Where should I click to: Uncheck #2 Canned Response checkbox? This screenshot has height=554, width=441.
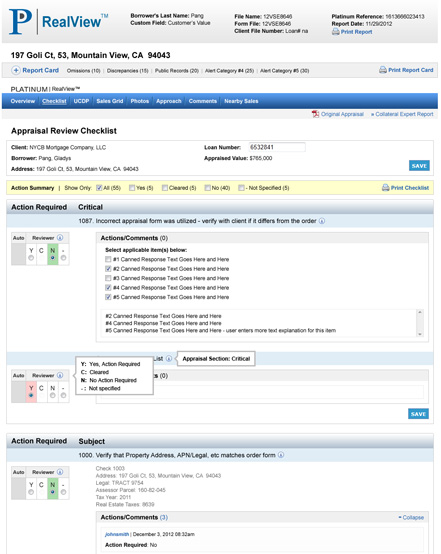coord(108,269)
